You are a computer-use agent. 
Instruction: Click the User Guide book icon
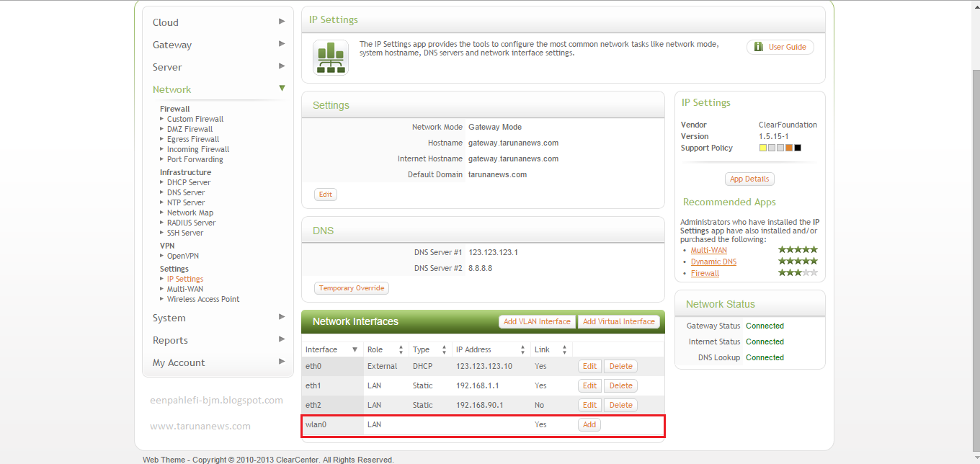pyautogui.click(x=757, y=46)
